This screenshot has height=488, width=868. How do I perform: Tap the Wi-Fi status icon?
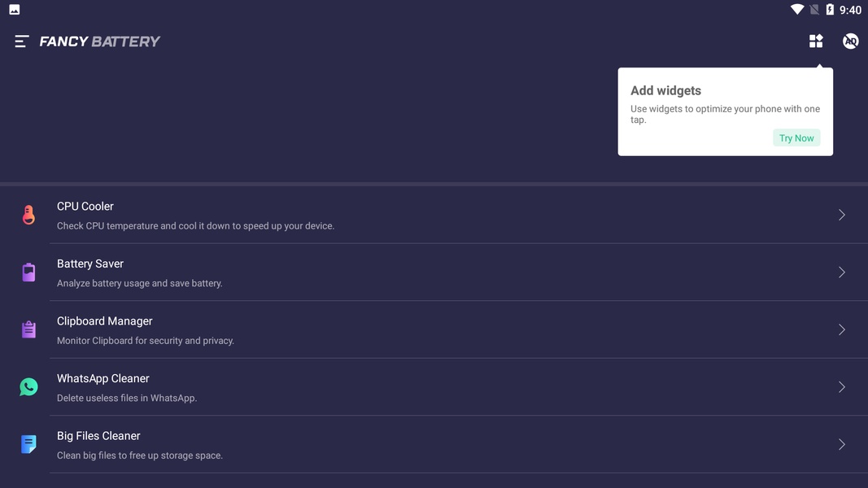(797, 10)
